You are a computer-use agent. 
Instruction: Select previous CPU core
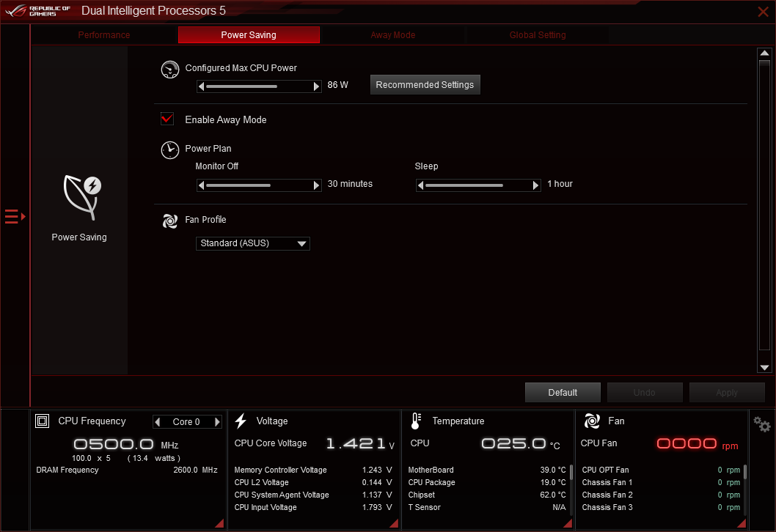(x=158, y=422)
